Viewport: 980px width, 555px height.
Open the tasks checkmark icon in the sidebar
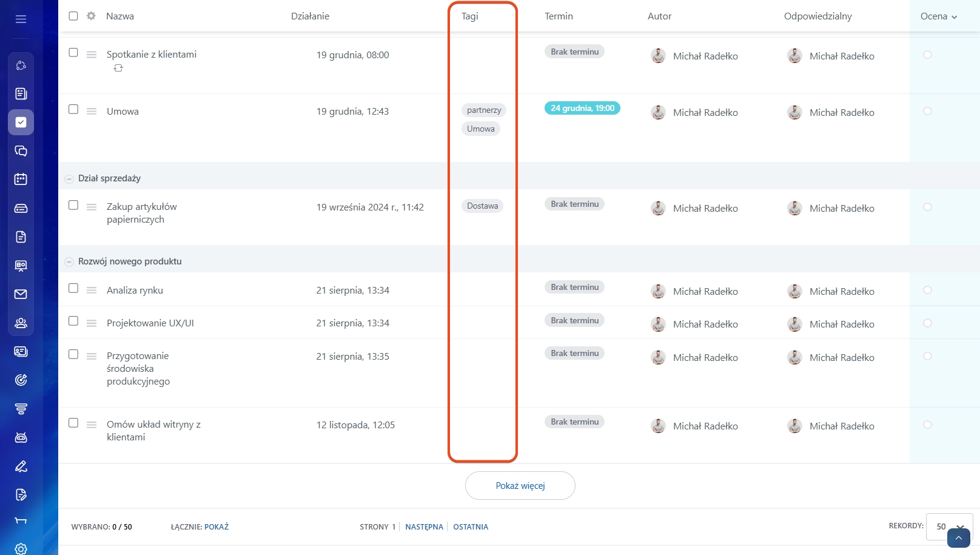pos(21,122)
